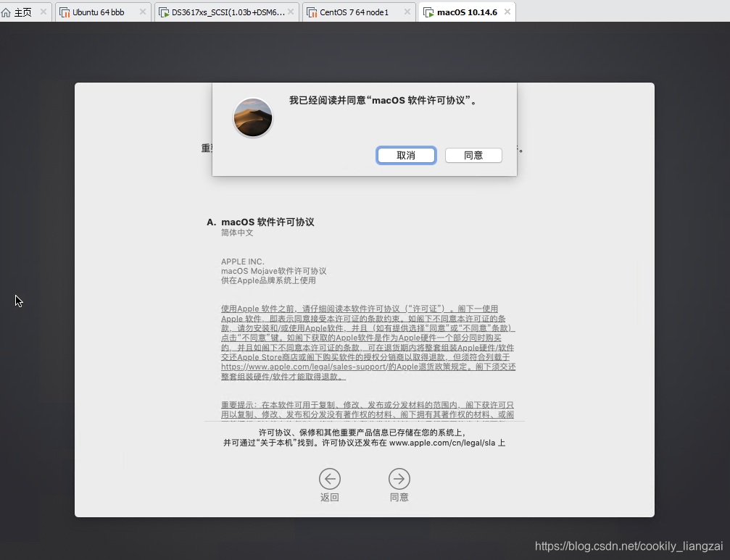Viewport: 730px width, 560px height.
Task: Close the CentOS 7 64 node1 tab
Action: (x=407, y=12)
